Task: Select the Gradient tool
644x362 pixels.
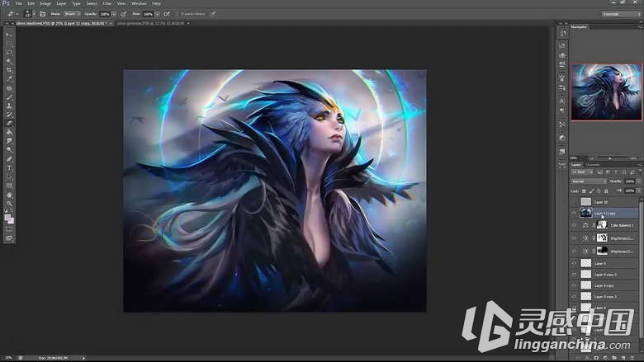Action: 9,132
